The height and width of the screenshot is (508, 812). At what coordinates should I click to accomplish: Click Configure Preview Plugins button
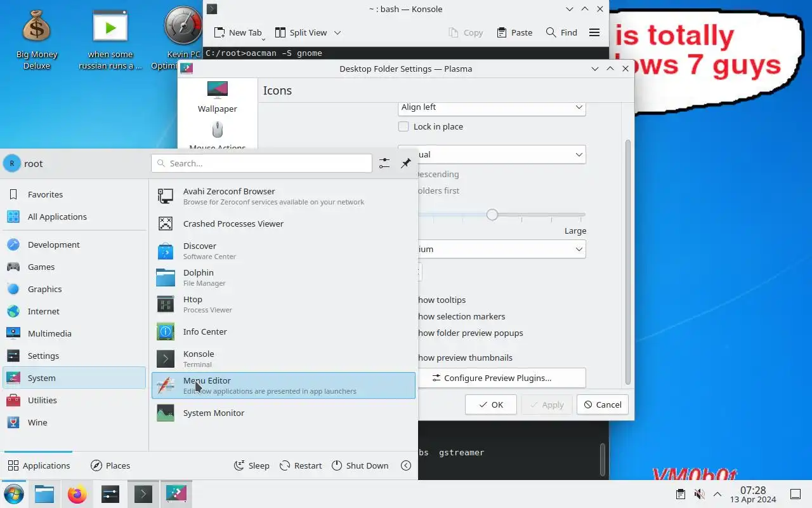(x=492, y=378)
